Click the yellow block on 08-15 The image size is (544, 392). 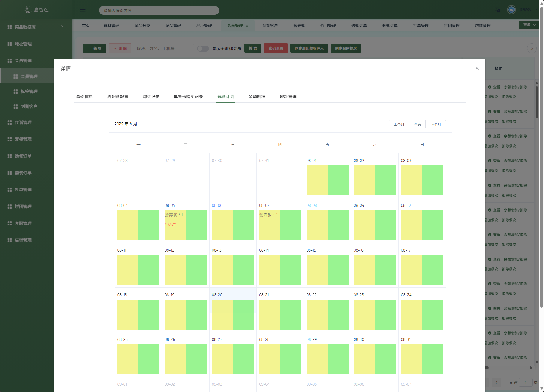[x=317, y=270]
